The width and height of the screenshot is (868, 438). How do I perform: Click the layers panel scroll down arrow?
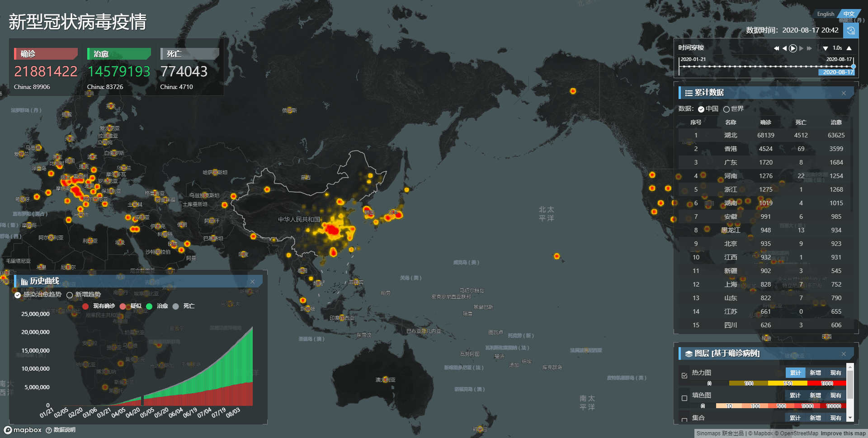pos(850,418)
